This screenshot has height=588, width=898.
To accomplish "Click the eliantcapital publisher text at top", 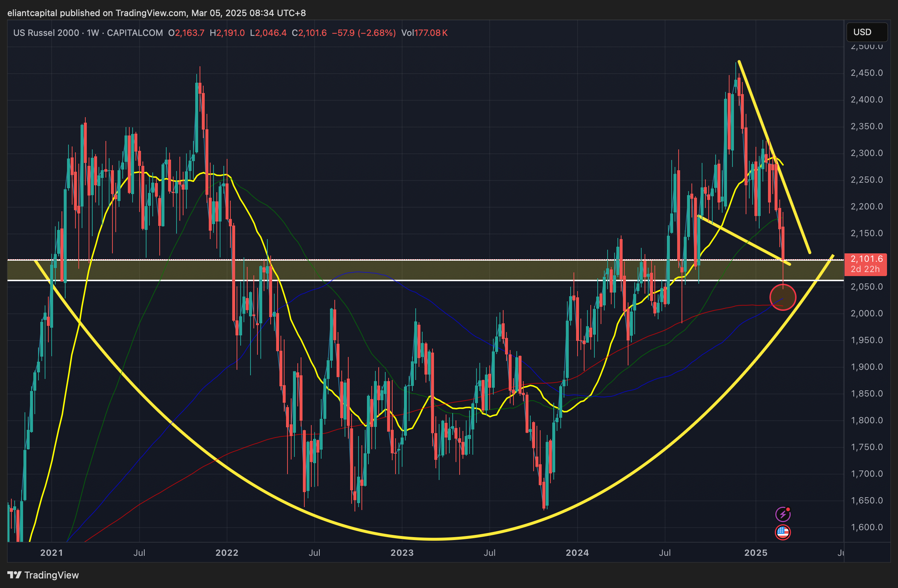I will click(x=32, y=13).
